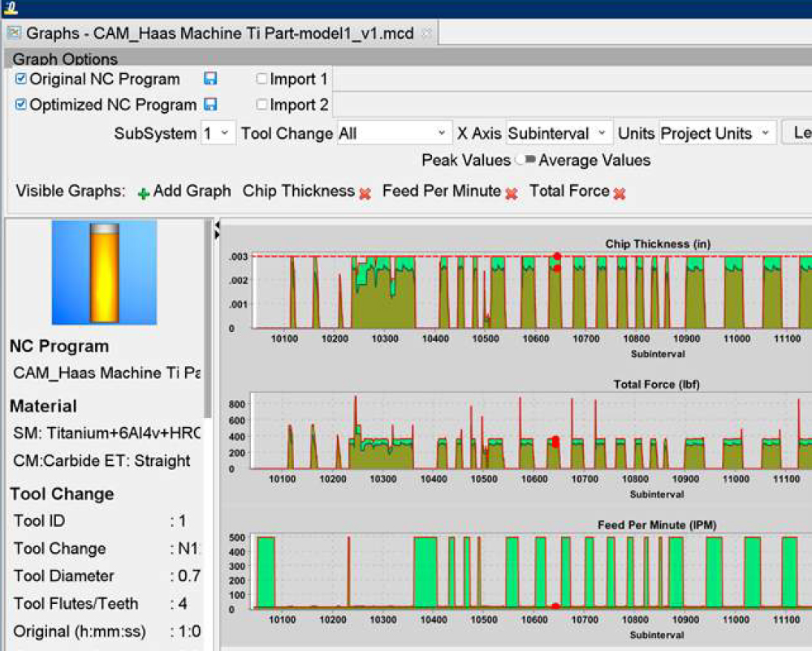Click the tool preview thumbnail image
This screenshot has height=651, width=812.
pos(104,273)
